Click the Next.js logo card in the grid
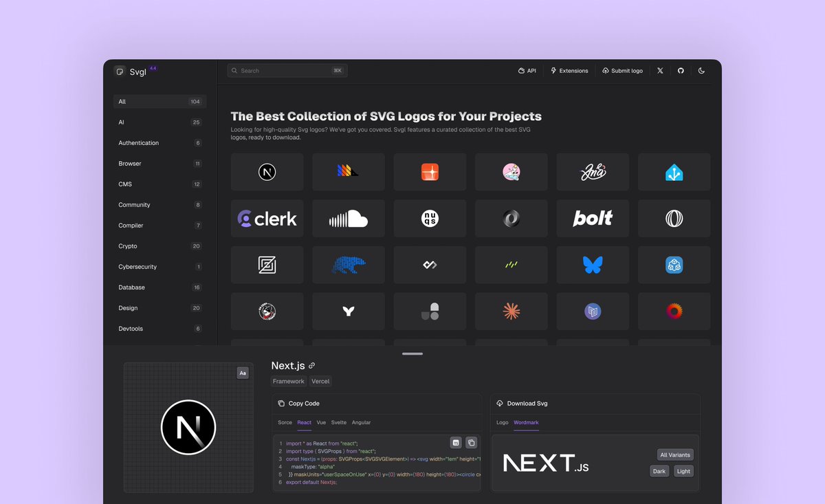825x504 pixels. (267, 172)
